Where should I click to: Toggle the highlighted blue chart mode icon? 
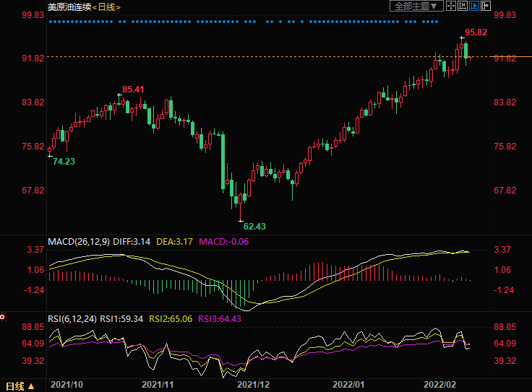(x=474, y=6)
